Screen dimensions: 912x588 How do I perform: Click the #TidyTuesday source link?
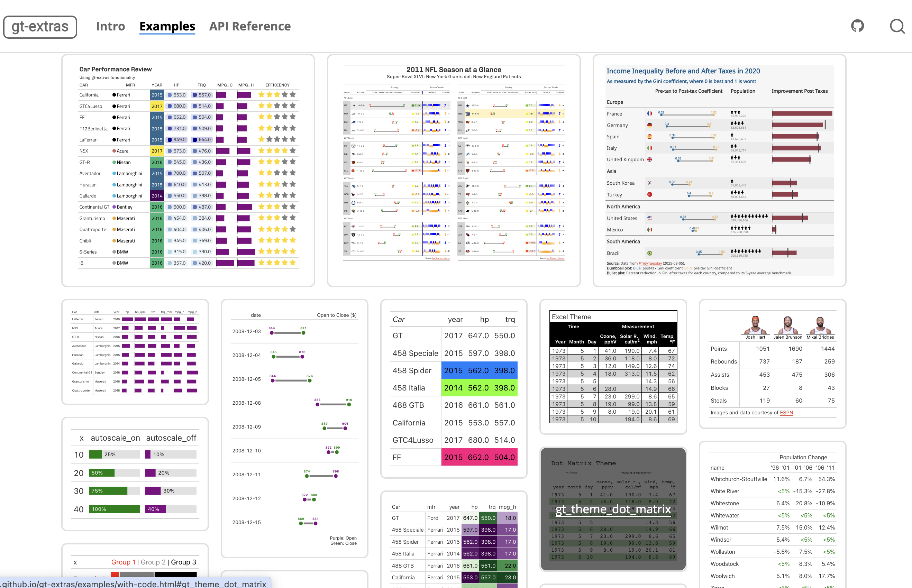pyautogui.click(x=650, y=263)
